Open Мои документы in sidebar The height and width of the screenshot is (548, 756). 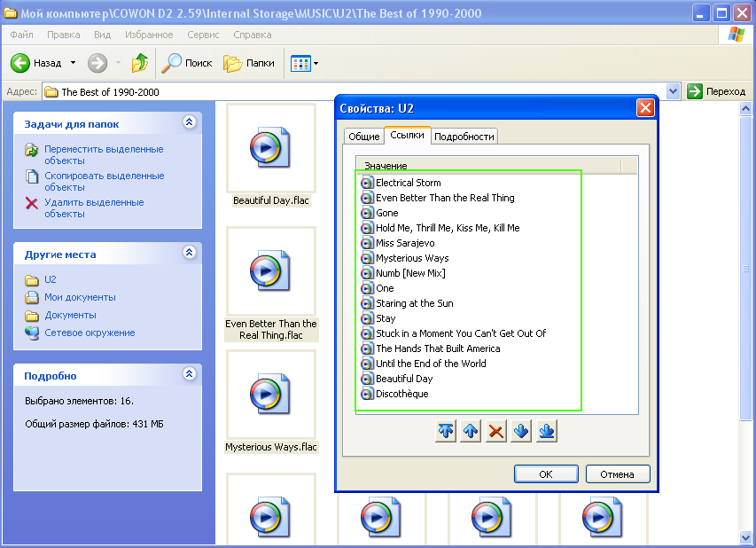80,297
